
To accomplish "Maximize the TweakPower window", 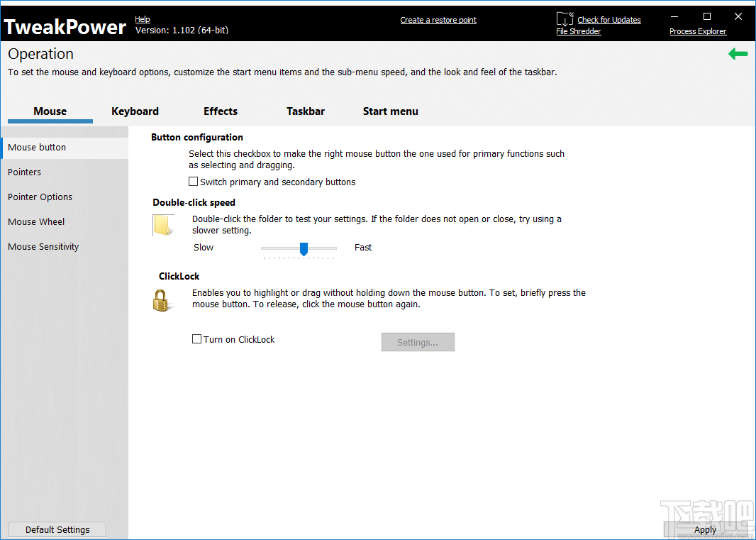I will click(707, 17).
